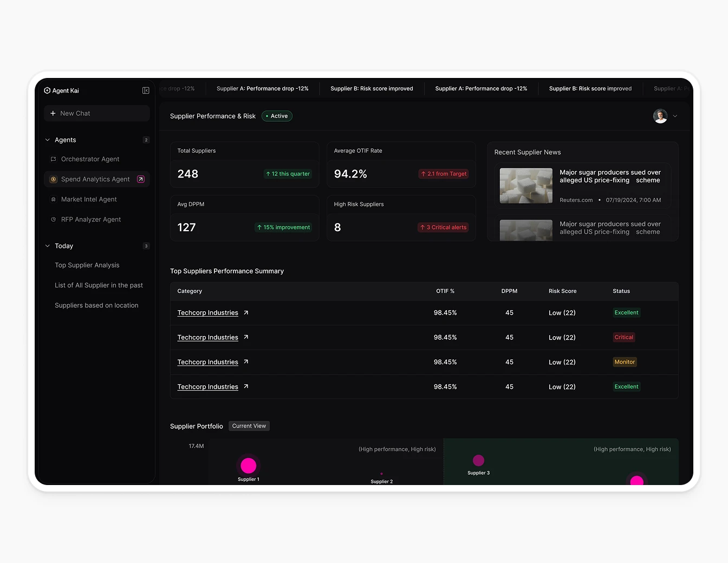Open Spend Analytics Agent external arrow icon

coord(141,179)
